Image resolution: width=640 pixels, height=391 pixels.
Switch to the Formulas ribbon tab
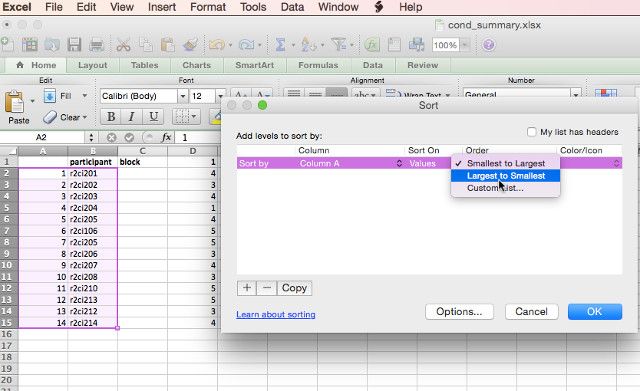[318, 65]
